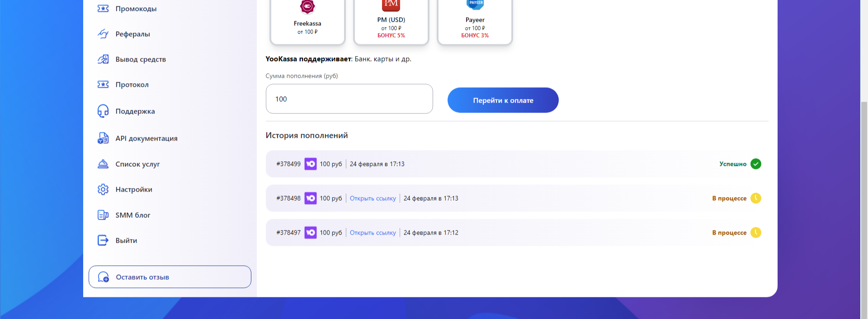This screenshot has width=868, height=319.
Task: Click transaction number #378499
Action: [x=288, y=164]
